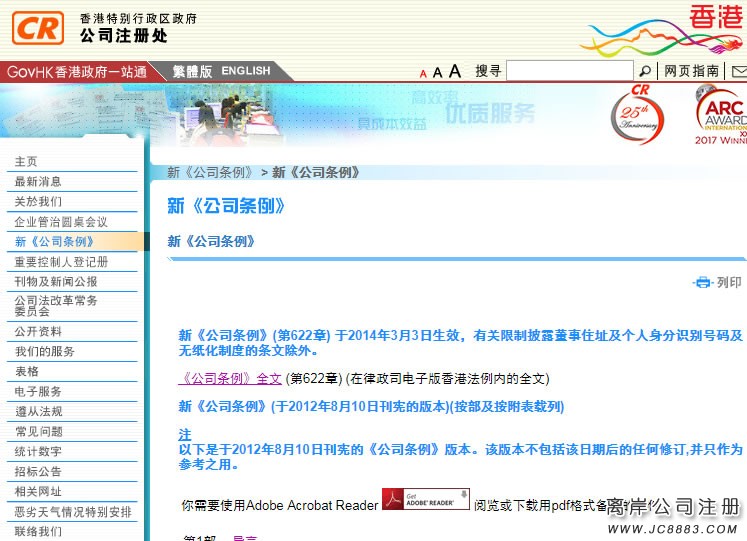Click the envelope contact icon
Image resolution: width=747 pixels, height=541 pixels.
739,71
